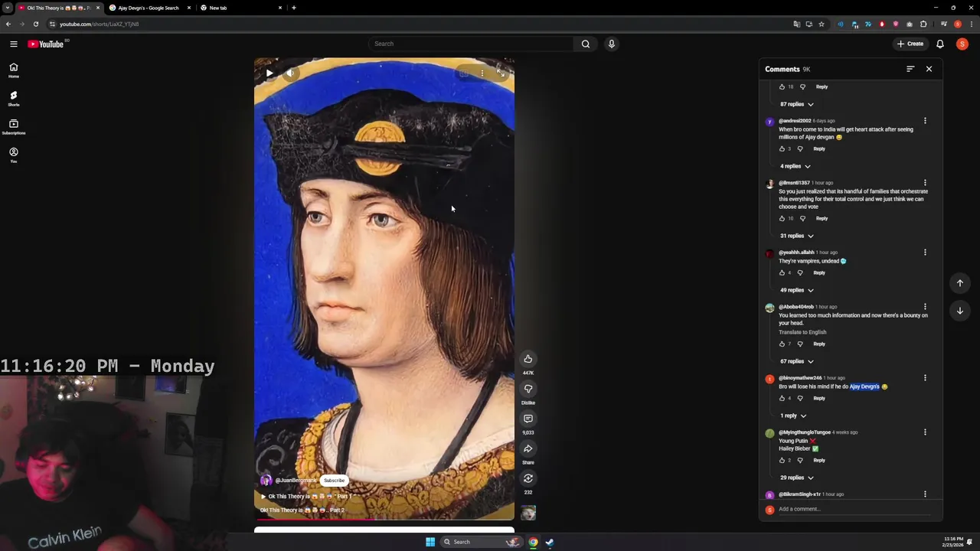Click the taskbar Search box
The width and height of the screenshot is (980, 551).
pos(482,542)
